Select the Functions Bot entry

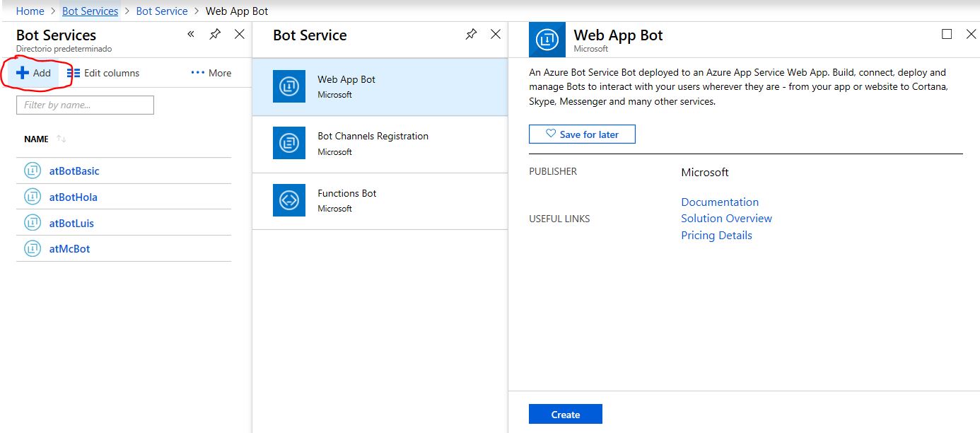(x=380, y=200)
